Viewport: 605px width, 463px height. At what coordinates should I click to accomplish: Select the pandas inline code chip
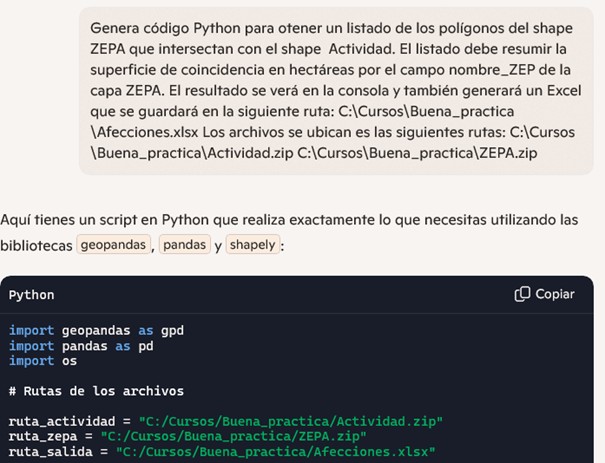pyautogui.click(x=184, y=244)
